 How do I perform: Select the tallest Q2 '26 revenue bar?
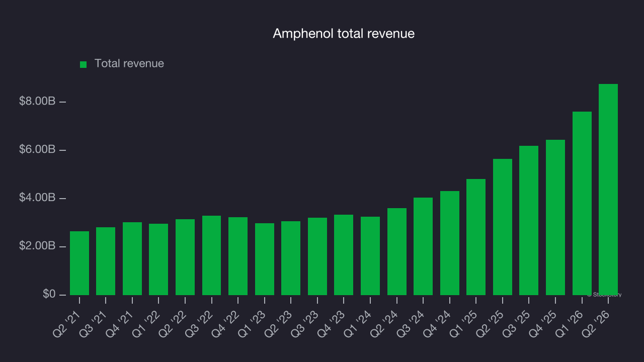608,190
